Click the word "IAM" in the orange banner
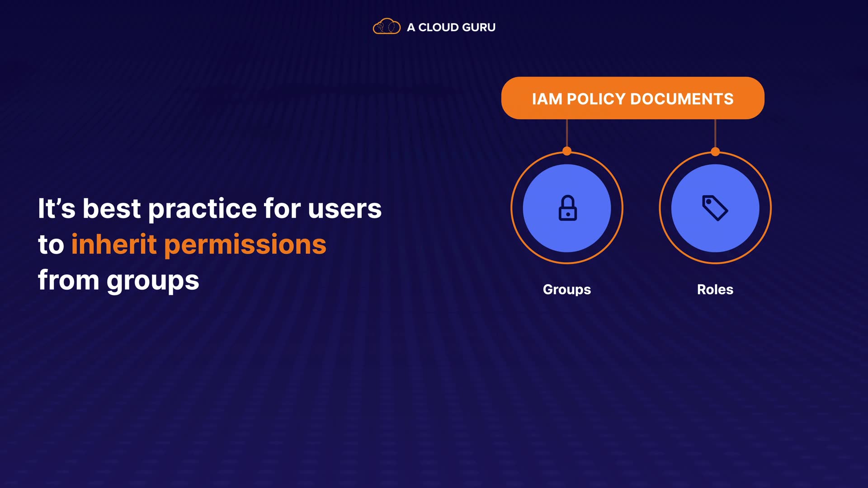The width and height of the screenshot is (868, 488). (547, 99)
